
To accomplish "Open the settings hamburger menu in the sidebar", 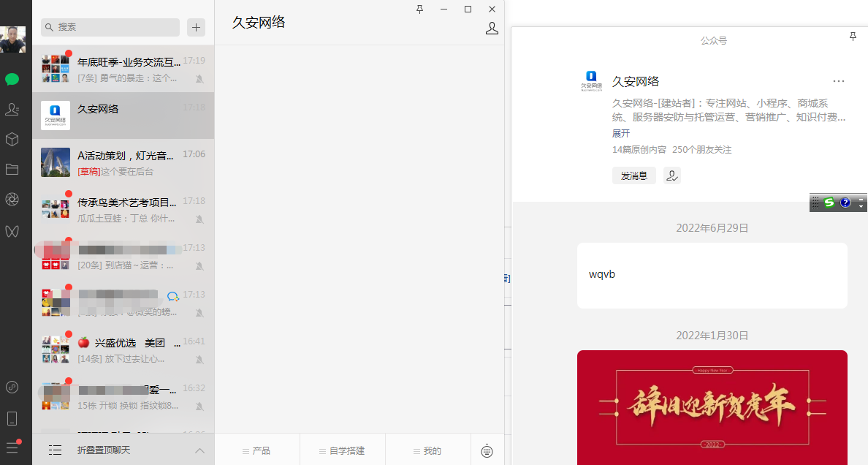I will tap(12, 447).
